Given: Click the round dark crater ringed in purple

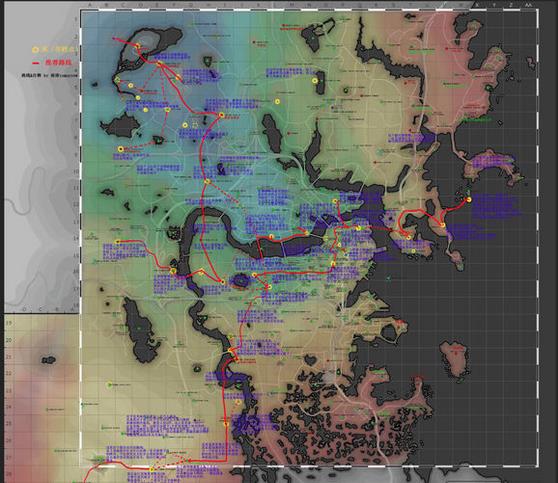Looking at the screenshot, I should tap(241, 281).
